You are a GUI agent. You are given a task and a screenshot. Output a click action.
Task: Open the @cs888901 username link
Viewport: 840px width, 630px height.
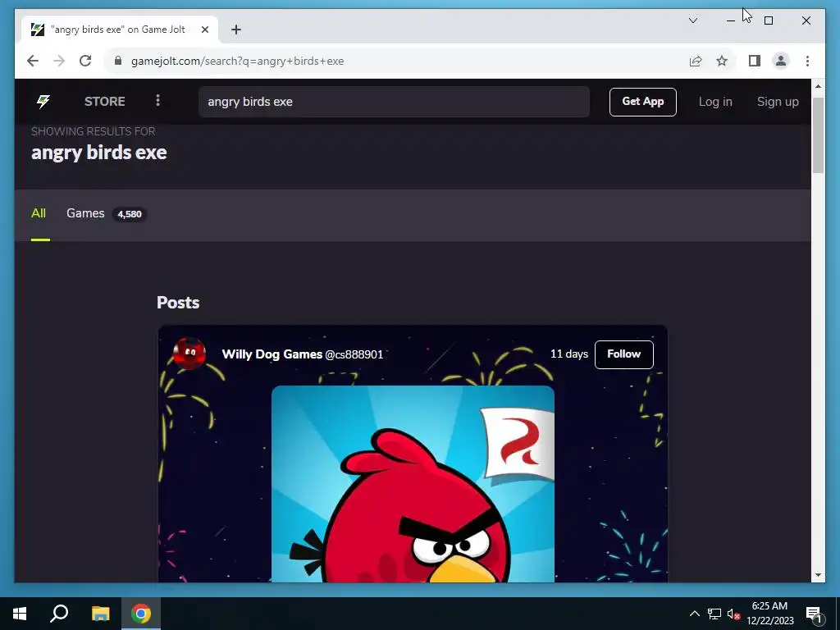click(354, 354)
